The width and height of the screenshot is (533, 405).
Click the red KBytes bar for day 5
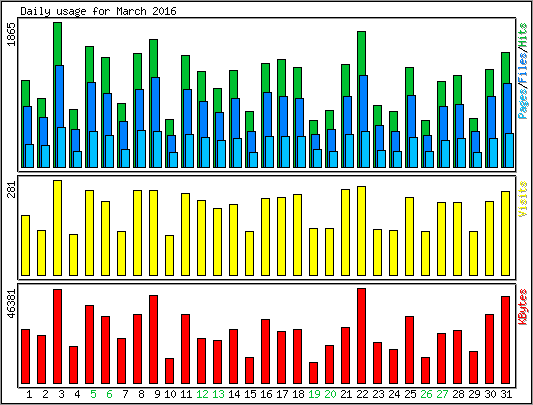point(89,344)
